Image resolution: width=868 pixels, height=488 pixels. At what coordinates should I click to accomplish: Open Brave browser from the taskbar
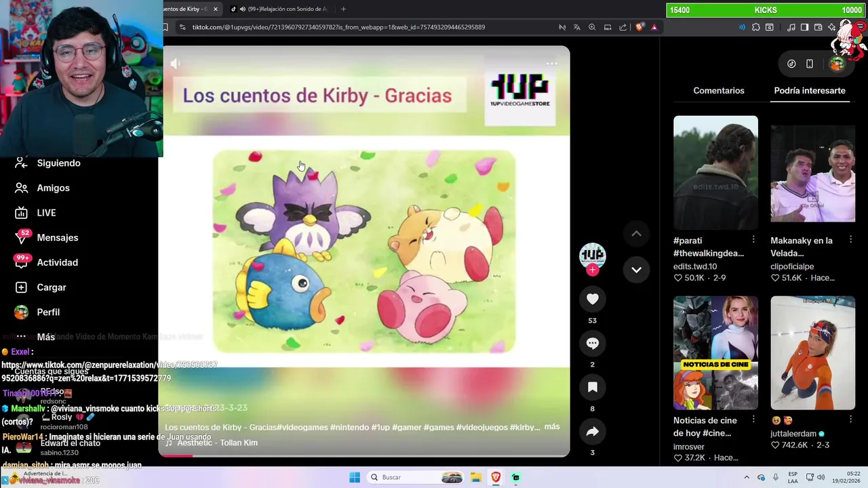[x=496, y=477]
